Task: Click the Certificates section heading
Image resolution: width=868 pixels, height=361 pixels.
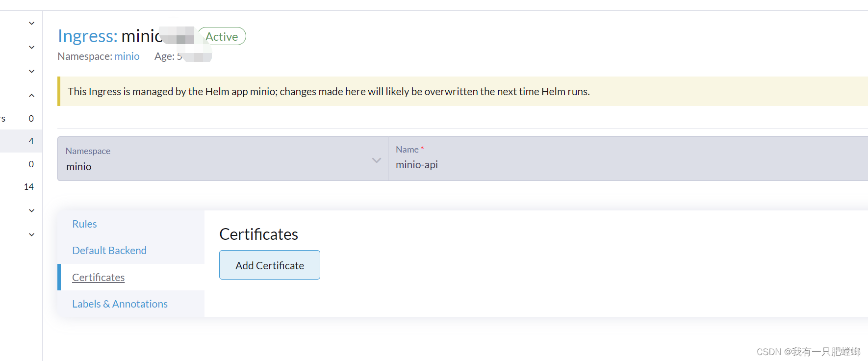Action: [258, 234]
